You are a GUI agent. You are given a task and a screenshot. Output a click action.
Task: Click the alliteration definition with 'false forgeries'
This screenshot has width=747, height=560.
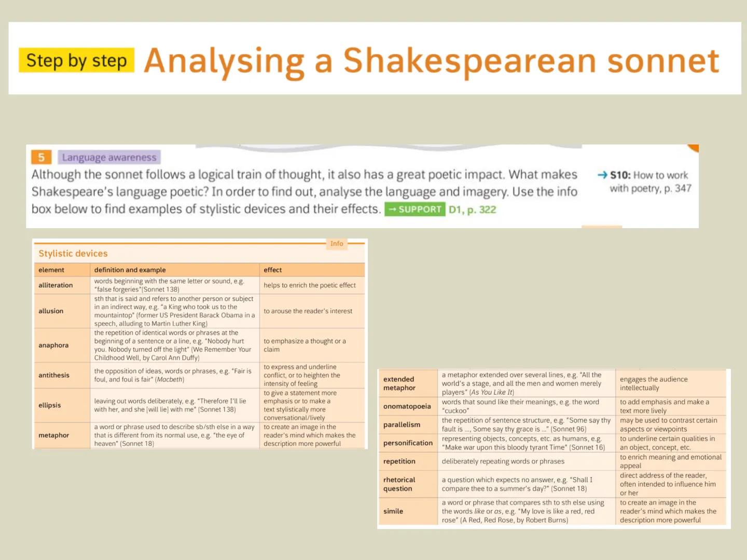click(169, 285)
